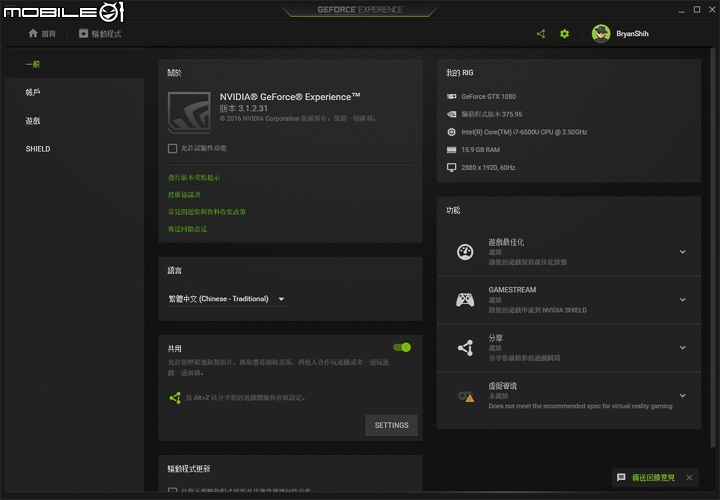
Task: Open the FAQ and data collection policy link
Action: tap(207, 212)
